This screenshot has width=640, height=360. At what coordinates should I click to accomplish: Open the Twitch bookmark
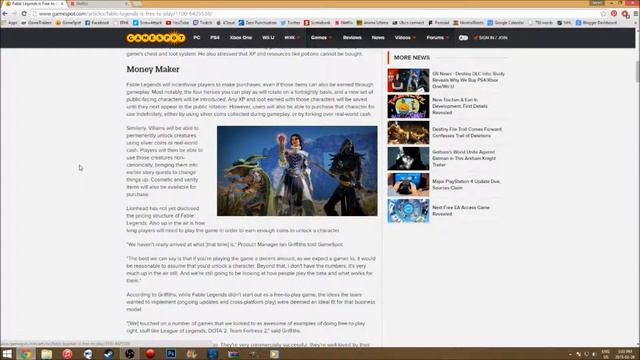tap(203, 23)
